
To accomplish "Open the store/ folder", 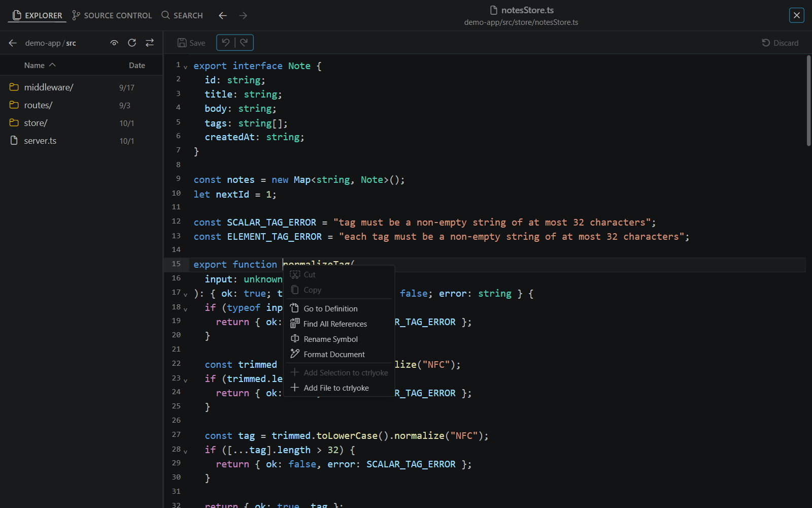I will coord(81,123).
